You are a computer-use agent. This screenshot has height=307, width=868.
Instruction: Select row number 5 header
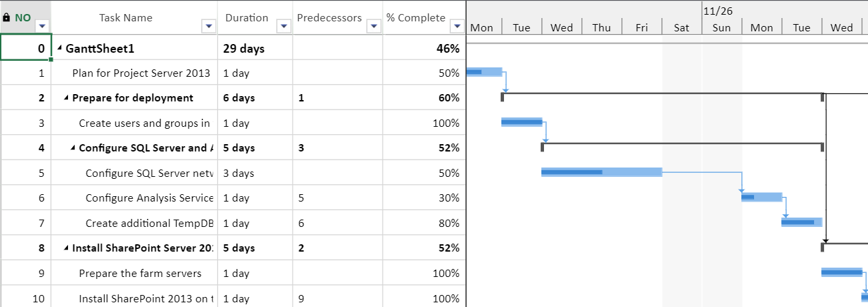25,173
